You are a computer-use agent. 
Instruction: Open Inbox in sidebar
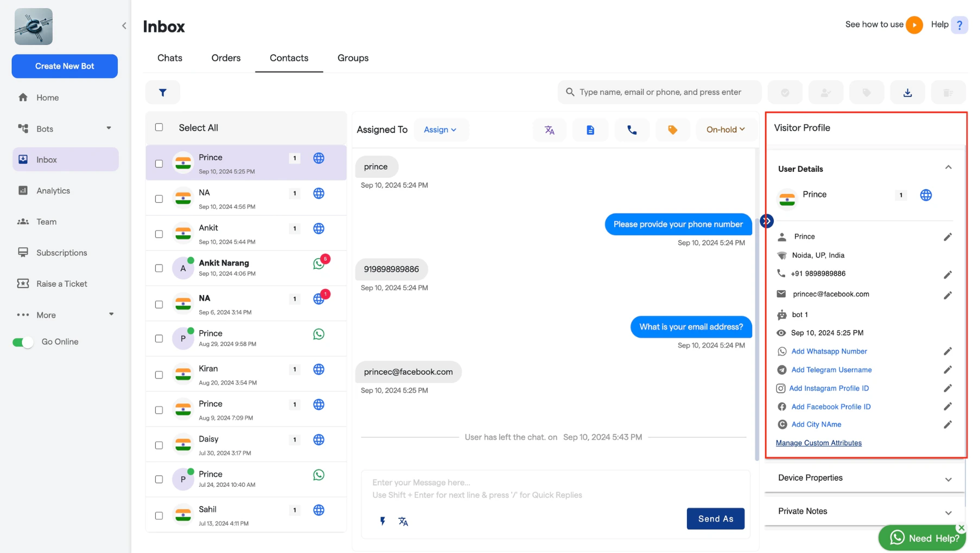click(65, 160)
